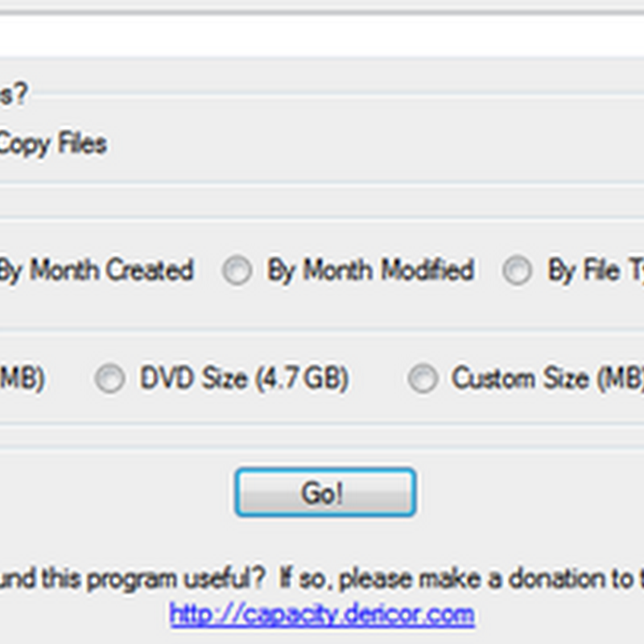
Task: Click the Go! button
Action: 324,493
